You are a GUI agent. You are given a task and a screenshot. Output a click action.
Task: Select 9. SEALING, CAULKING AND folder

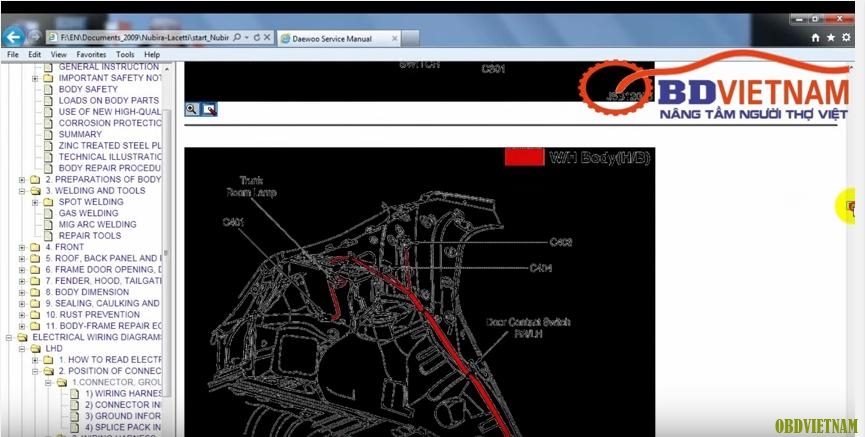pyautogui.click(x=102, y=303)
